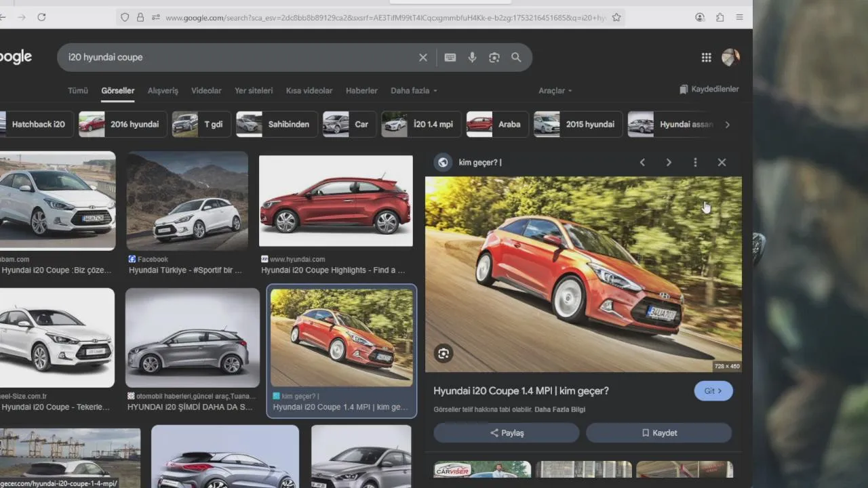
Task: Select the Görseller tab
Action: tap(118, 91)
